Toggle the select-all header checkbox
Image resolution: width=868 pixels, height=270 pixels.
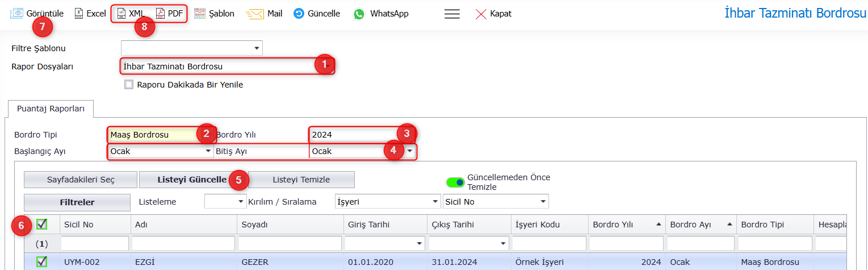[41, 224]
